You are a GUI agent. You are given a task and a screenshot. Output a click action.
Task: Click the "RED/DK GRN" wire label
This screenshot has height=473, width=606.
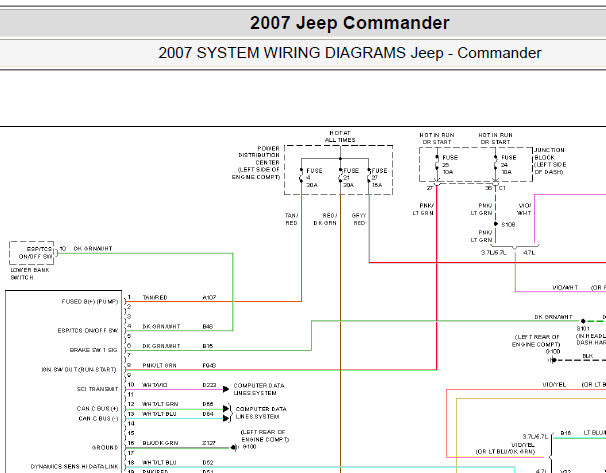(x=325, y=219)
